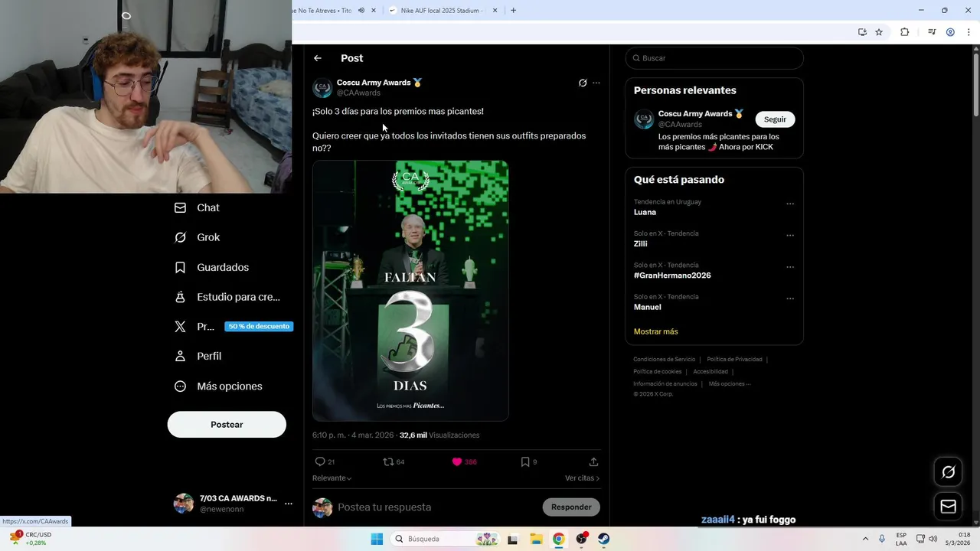
Task: Close the Nike AUF local 2025 tab
Action: pyautogui.click(x=495, y=11)
